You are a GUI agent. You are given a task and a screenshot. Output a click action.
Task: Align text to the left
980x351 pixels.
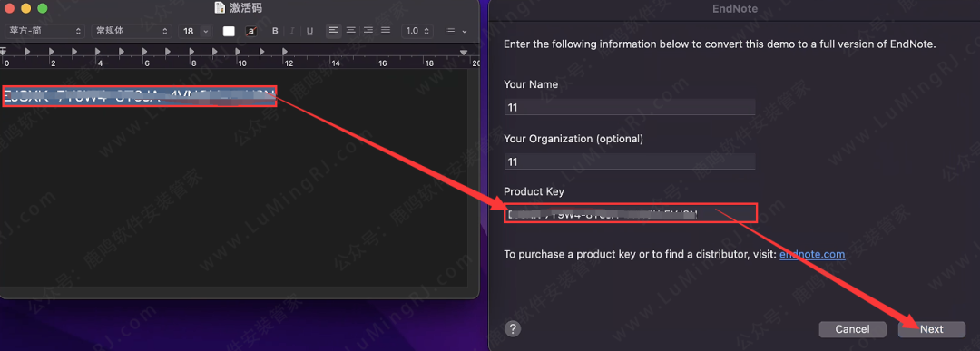[334, 31]
